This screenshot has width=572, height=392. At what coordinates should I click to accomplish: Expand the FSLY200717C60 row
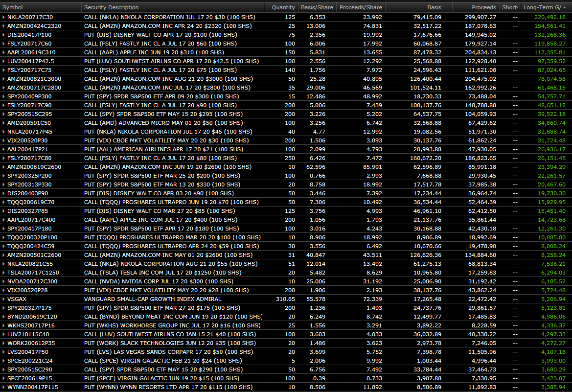pyautogui.click(x=3, y=44)
